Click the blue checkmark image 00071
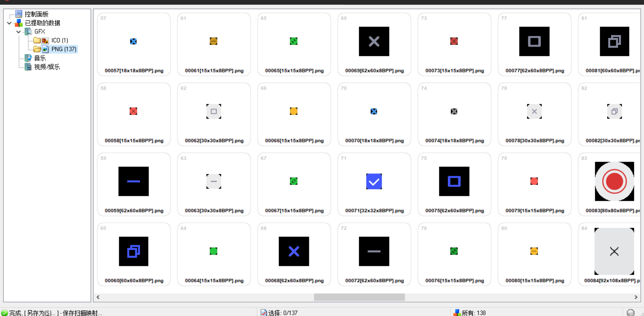 (x=374, y=181)
